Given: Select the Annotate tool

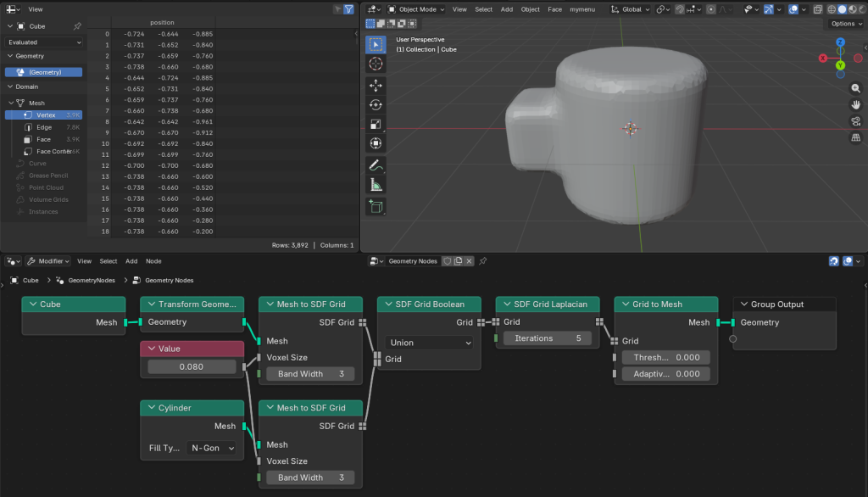Looking at the screenshot, I should 376,165.
